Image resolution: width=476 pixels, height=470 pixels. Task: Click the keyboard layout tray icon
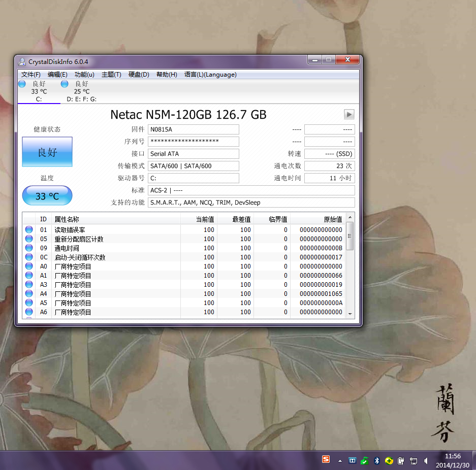[x=352, y=460]
